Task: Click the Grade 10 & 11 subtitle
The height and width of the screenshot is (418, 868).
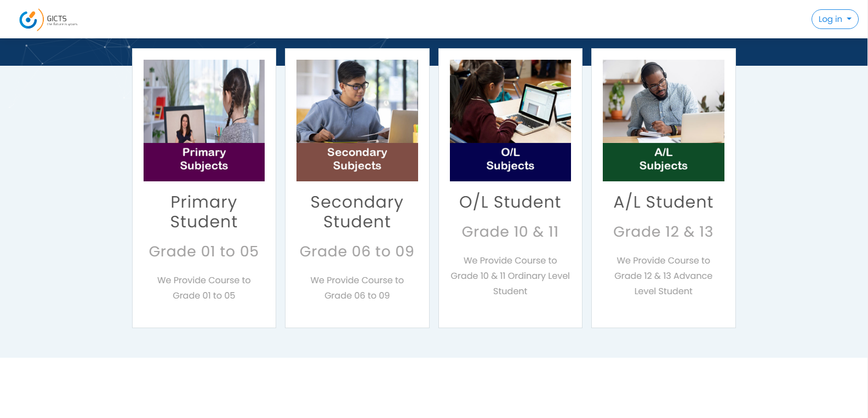Action: coord(510,232)
